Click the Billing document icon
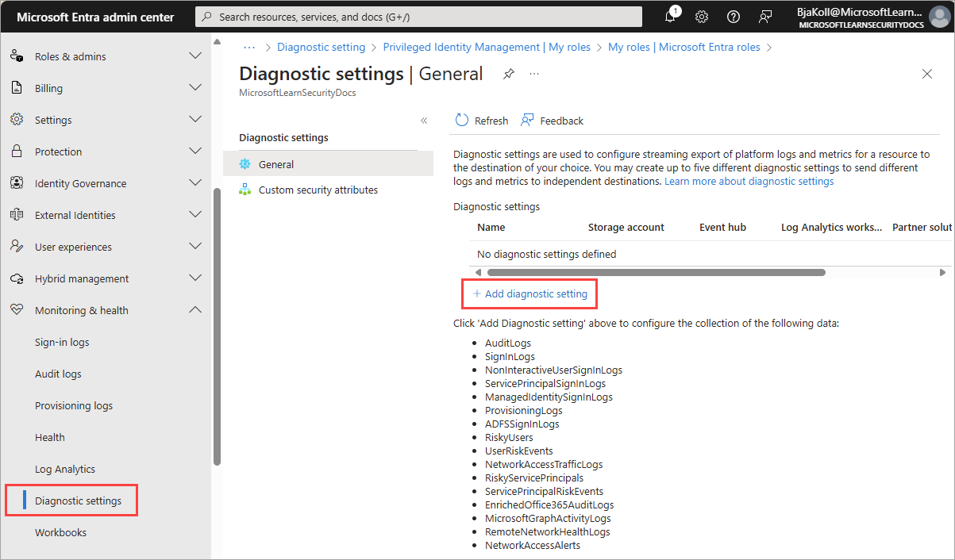 coord(17,88)
